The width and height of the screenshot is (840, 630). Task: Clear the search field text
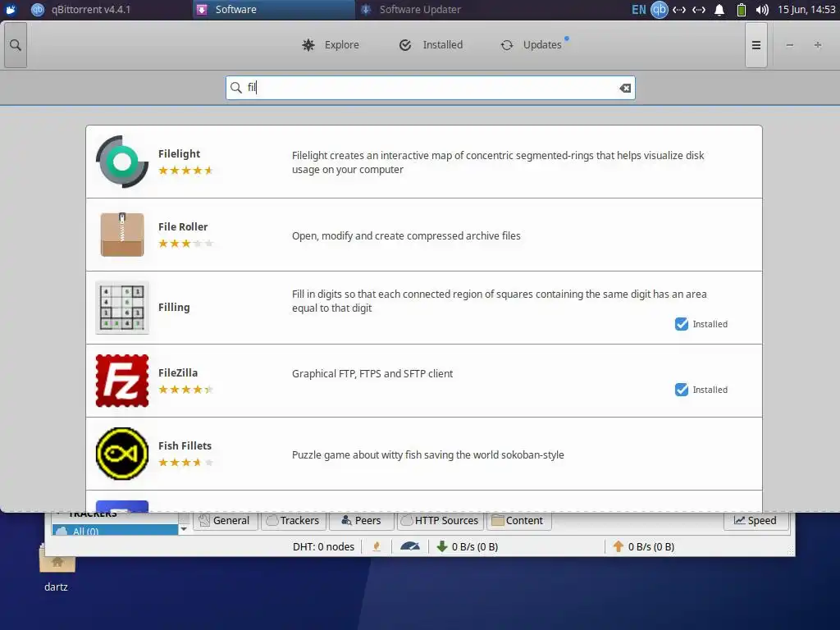[625, 88]
